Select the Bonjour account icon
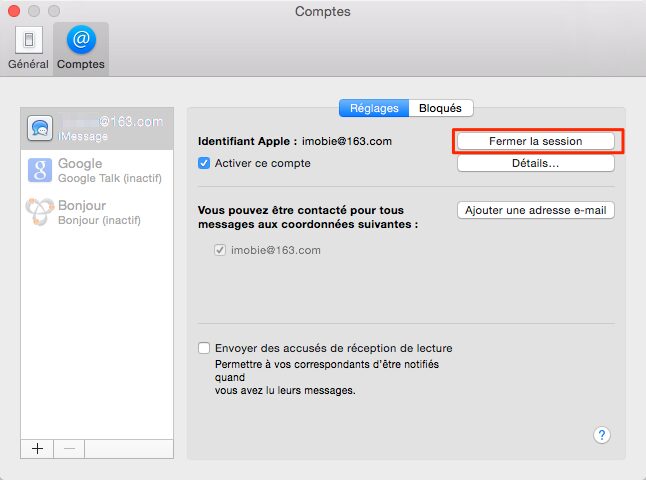Image resolution: width=646 pixels, height=480 pixels. (x=40, y=211)
